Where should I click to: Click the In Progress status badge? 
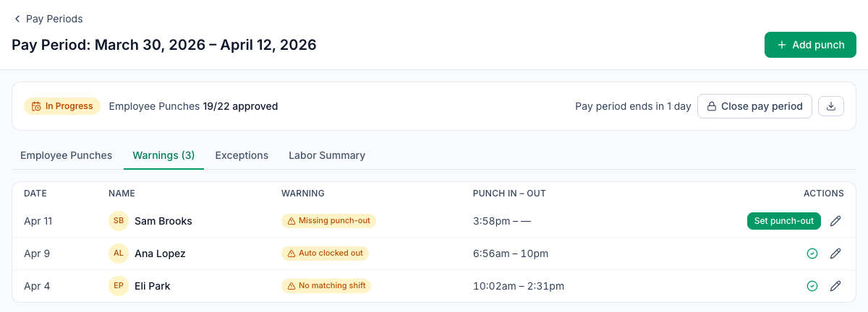pos(63,106)
